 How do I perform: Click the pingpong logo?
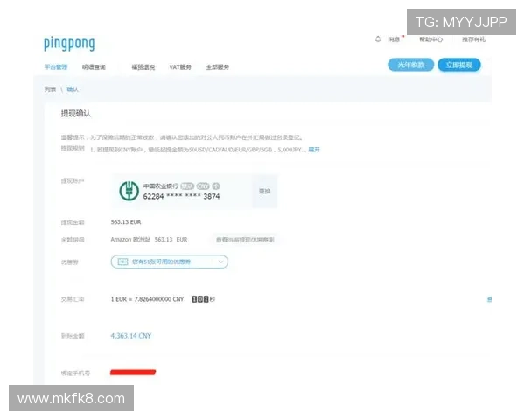[x=69, y=44]
